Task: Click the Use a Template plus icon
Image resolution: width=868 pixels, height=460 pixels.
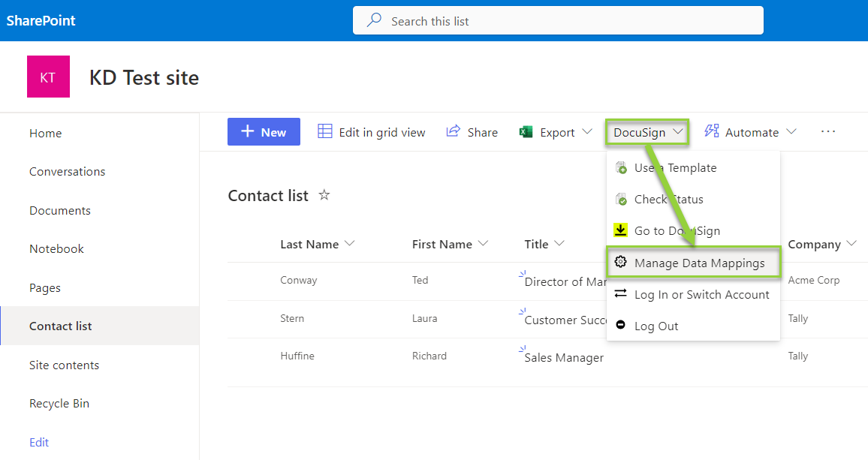Action: [621, 167]
